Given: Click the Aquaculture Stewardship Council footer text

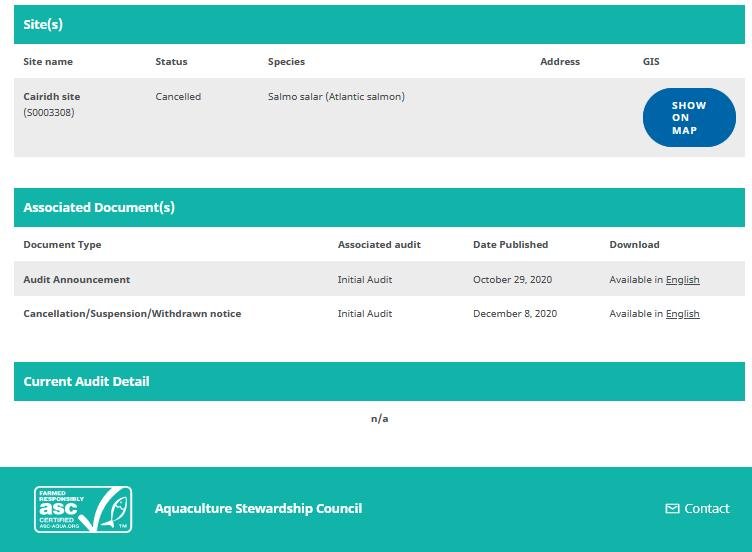Looking at the screenshot, I should pyautogui.click(x=258, y=509).
